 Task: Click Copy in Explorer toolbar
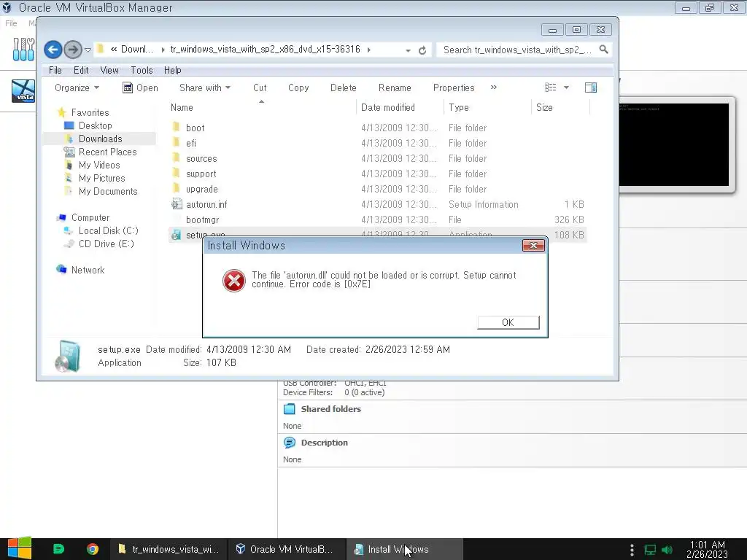298,87
